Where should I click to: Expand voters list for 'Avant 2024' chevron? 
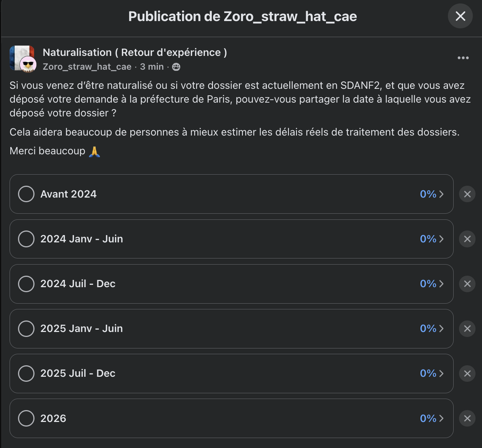point(441,194)
